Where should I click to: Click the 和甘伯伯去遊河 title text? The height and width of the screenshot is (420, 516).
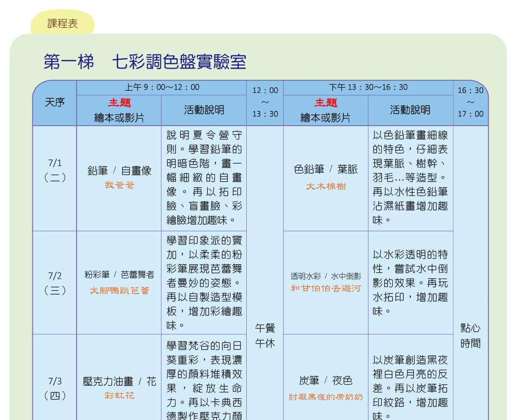326,289
